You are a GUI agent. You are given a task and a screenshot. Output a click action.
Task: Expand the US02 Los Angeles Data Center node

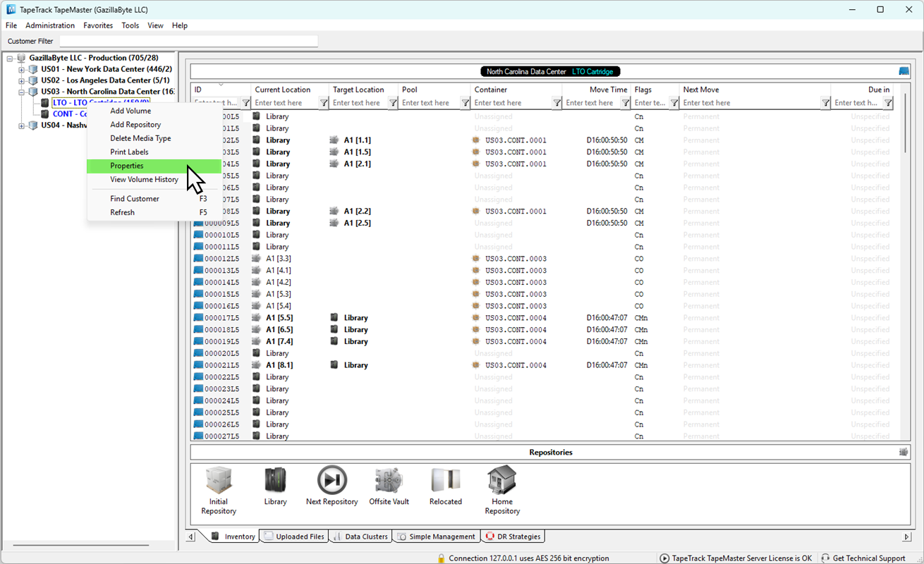pos(21,80)
